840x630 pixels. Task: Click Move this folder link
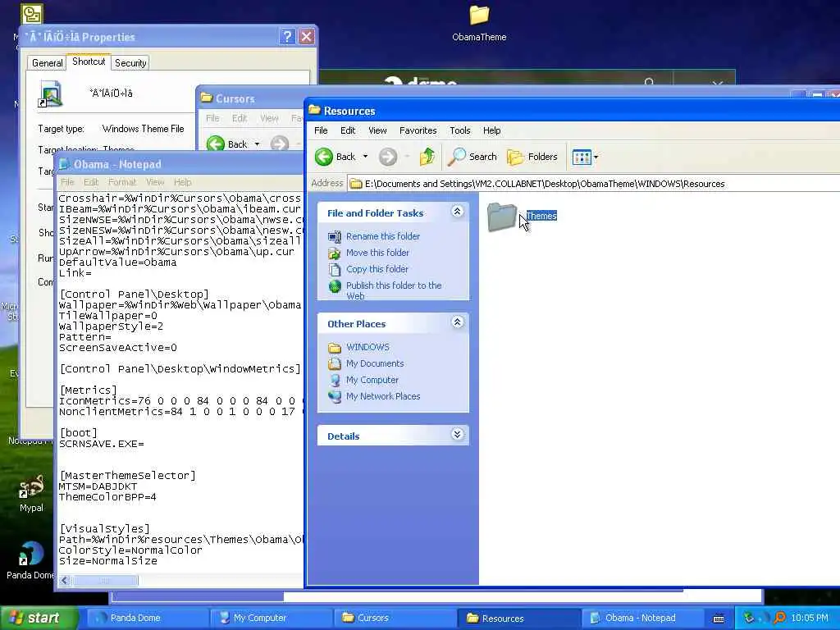point(377,253)
